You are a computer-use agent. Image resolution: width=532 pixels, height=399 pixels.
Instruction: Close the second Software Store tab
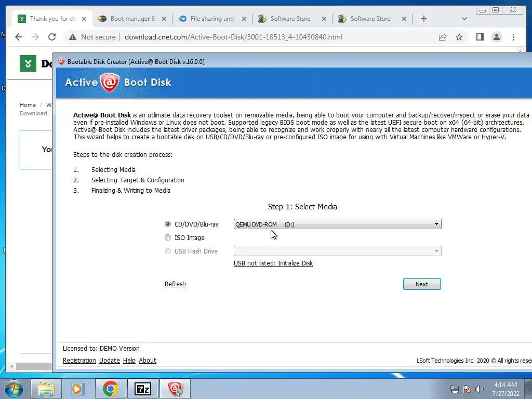point(404,19)
